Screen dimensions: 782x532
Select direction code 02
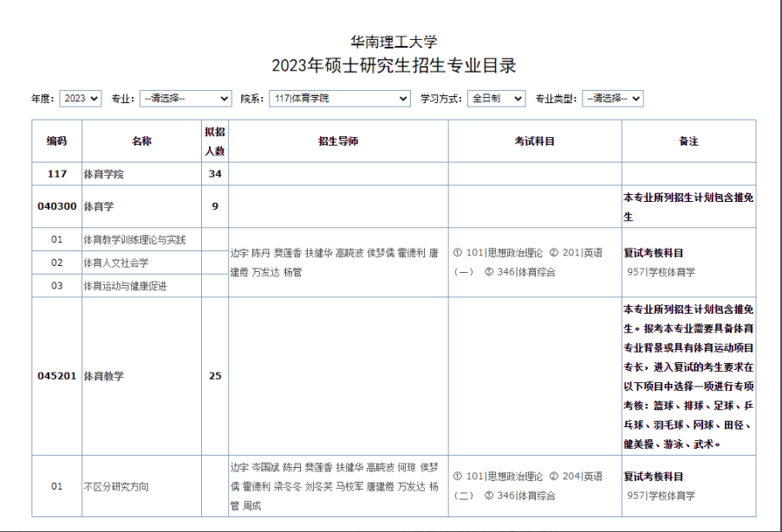point(57,263)
